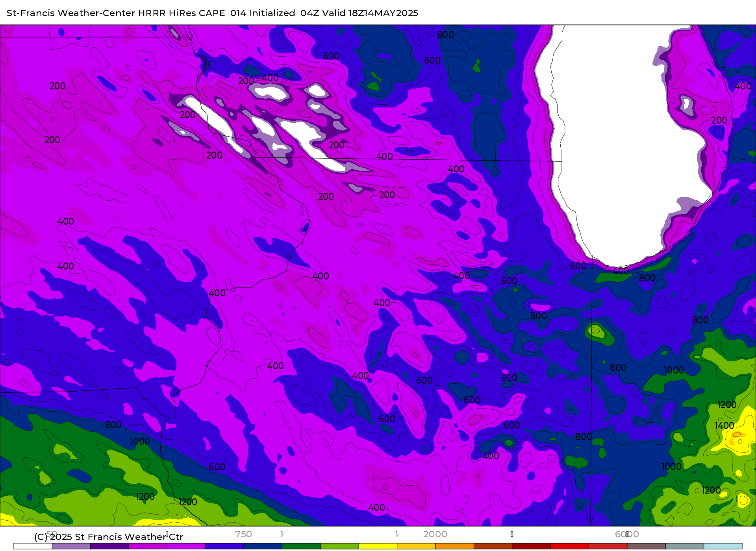Screen dimensions: 756x551
Task: Select the amber legend swatch after yellow
Action: click(x=416, y=546)
